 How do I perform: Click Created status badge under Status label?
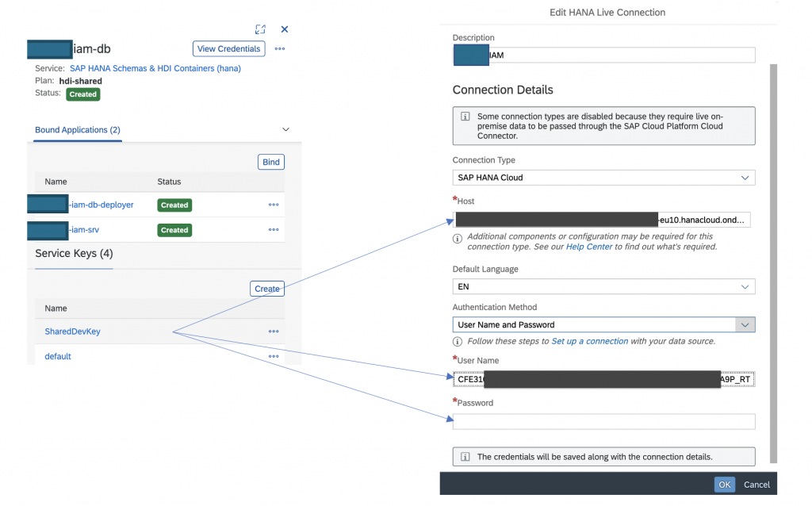pyautogui.click(x=83, y=94)
